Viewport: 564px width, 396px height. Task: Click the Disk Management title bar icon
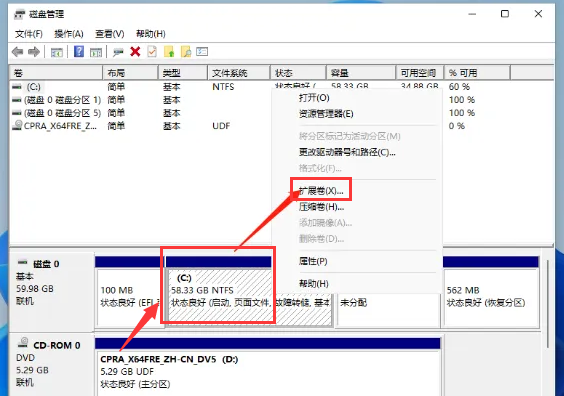tap(19, 14)
